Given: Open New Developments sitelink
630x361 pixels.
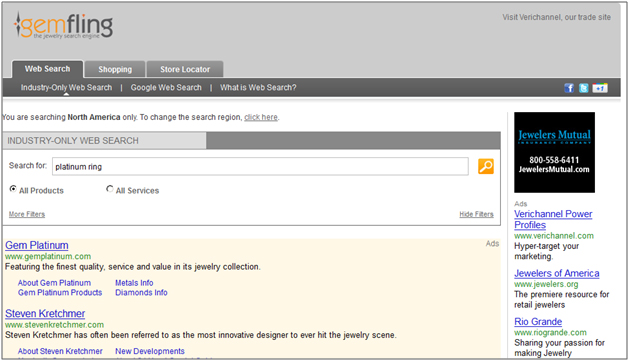Looking at the screenshot, I should coord(150,351).
